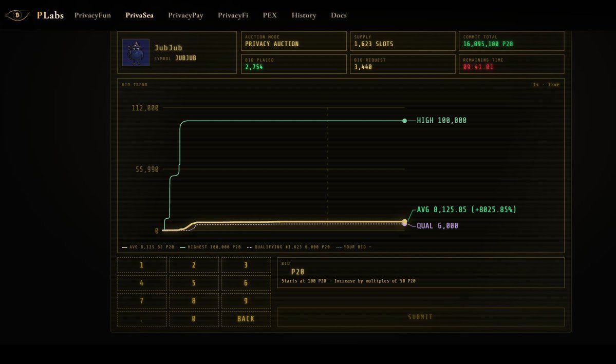Click the 1,623 SLOTS supply value

374,44
